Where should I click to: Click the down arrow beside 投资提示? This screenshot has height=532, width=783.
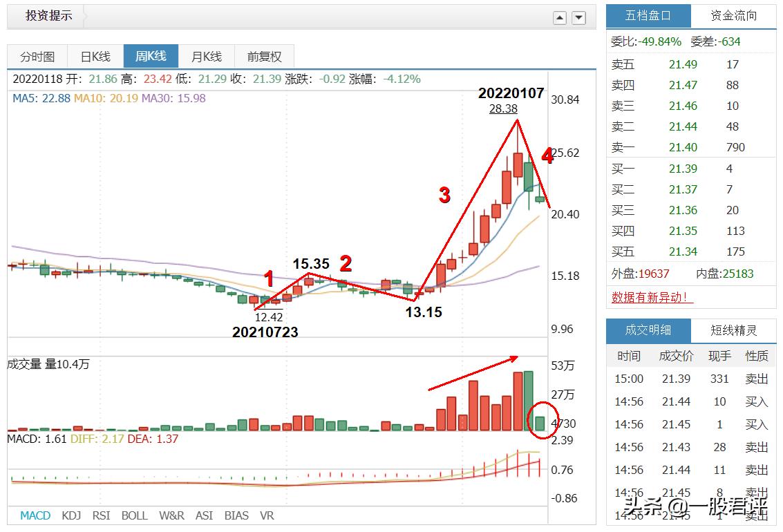click(578, 17)
